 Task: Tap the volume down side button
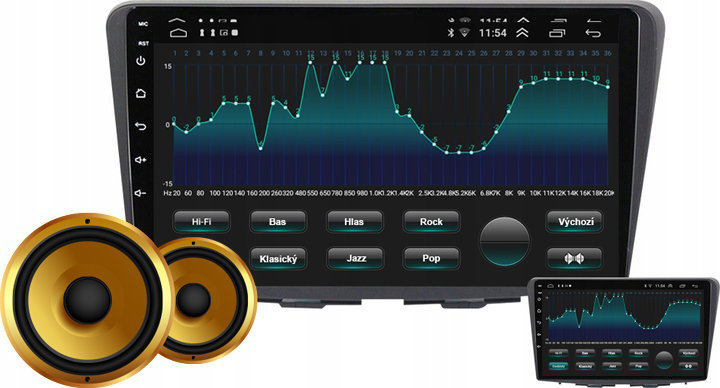pyautogui.click(x=141, y=193)
